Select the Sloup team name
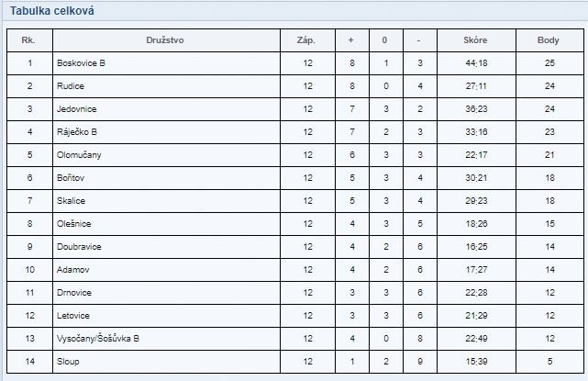588x381 pixels. 68,362
